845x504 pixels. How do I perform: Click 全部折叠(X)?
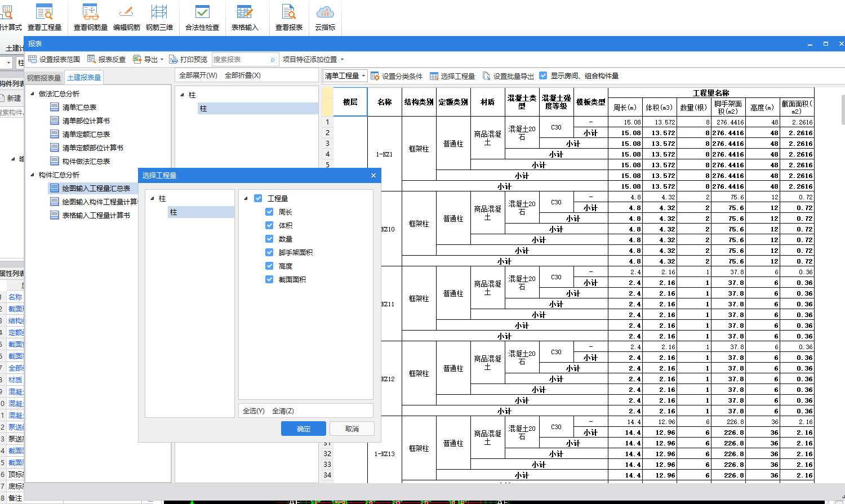pos(243,75)
